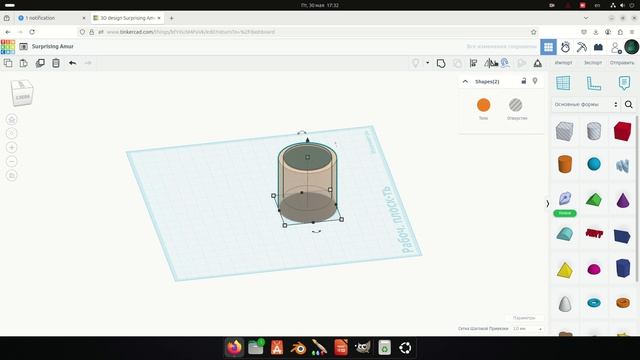Screen dimensions: 640x360
Task: Redo the undone action
Action: [x=88, y=63]
